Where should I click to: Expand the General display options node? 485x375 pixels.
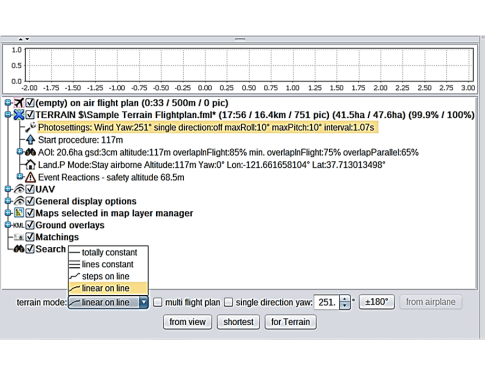[x=7, y=201]
